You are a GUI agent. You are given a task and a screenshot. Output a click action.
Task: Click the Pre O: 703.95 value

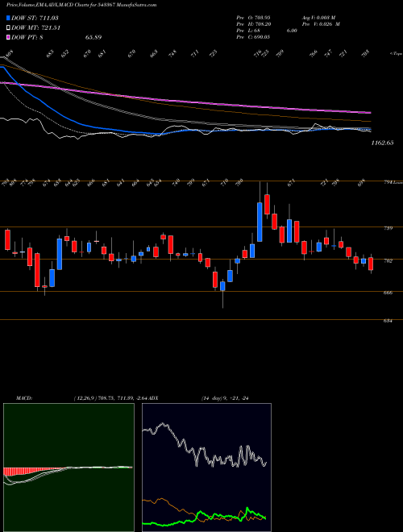pyautogui.click(x=253, y=18)
